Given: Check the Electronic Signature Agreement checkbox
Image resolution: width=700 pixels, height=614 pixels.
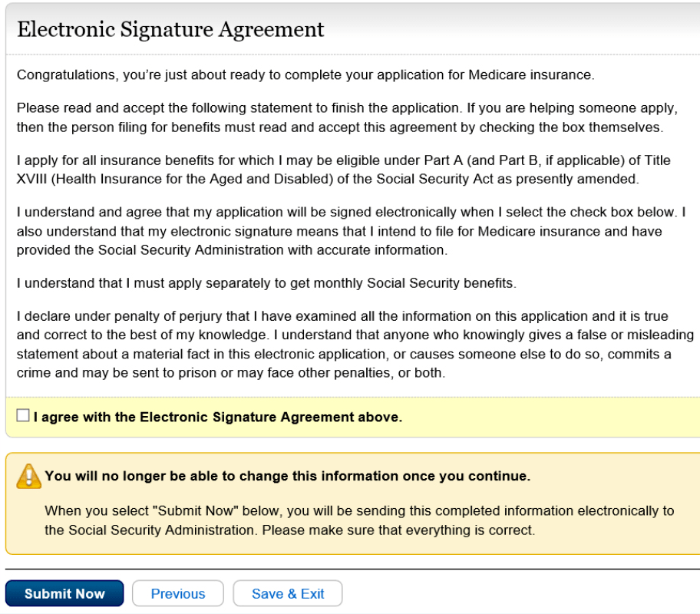Looking at the screenshot, I should 23,415.
